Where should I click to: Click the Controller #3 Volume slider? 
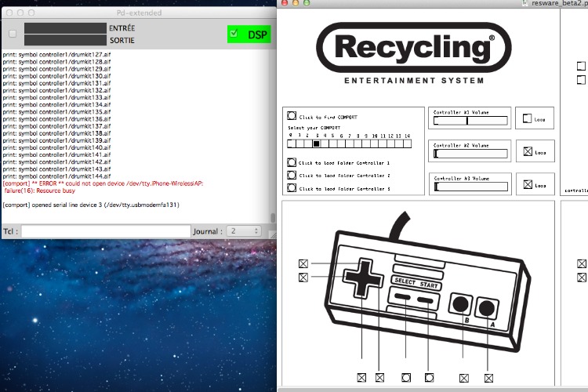pos(470,187)
